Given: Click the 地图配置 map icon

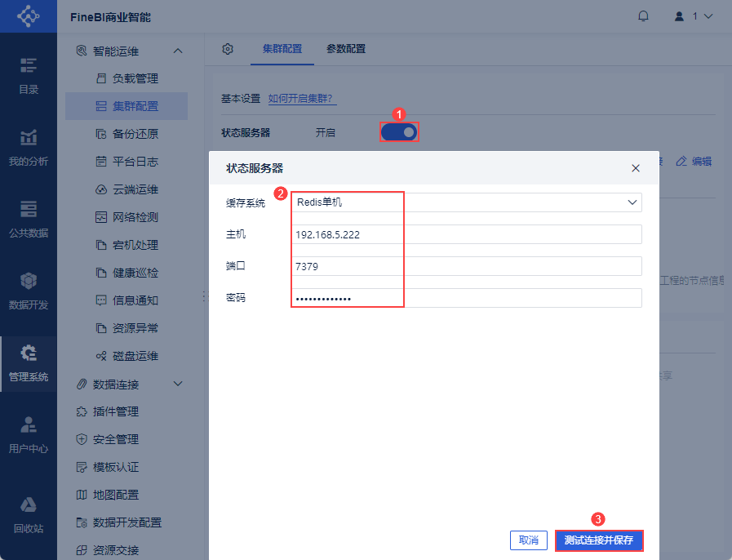Looking at the screenshot, I should point(82,495).
